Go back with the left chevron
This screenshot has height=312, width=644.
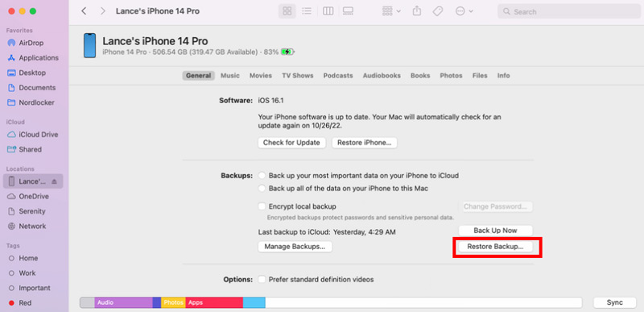pyautogui.click(x=84, y=11)
